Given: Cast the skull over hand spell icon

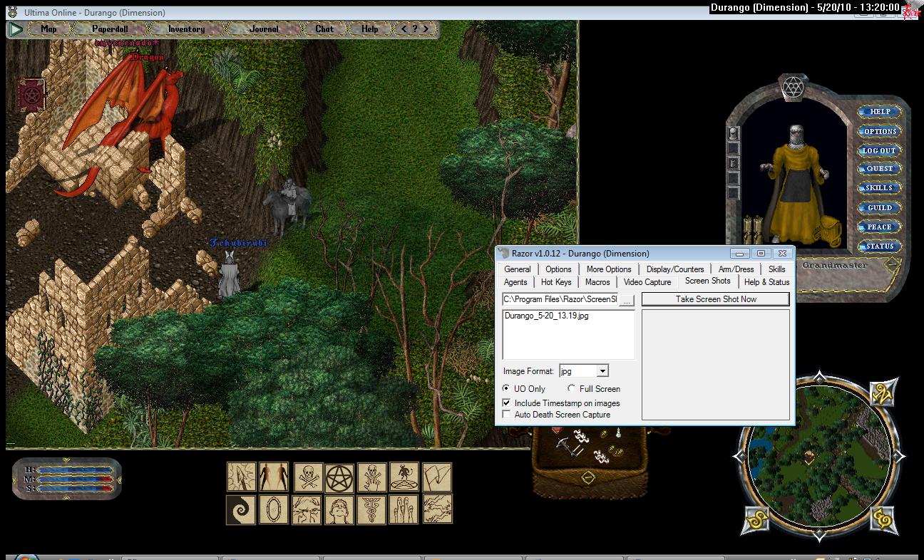Looking at the screenshot, I should pyautogui.click(x=372, y=477).
